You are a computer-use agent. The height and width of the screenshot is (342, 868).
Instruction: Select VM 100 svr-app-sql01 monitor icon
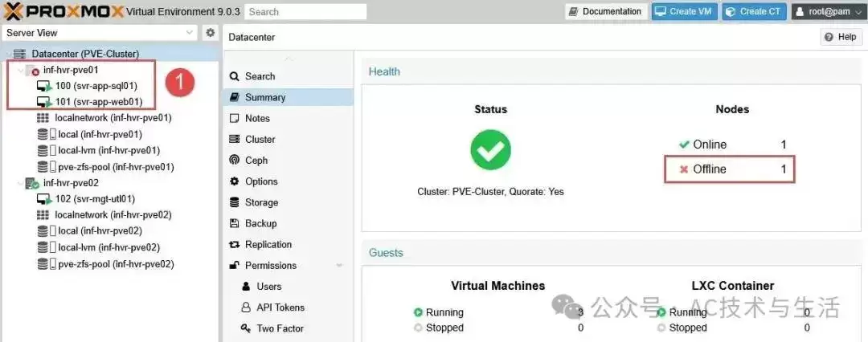[x=44, y=87]
